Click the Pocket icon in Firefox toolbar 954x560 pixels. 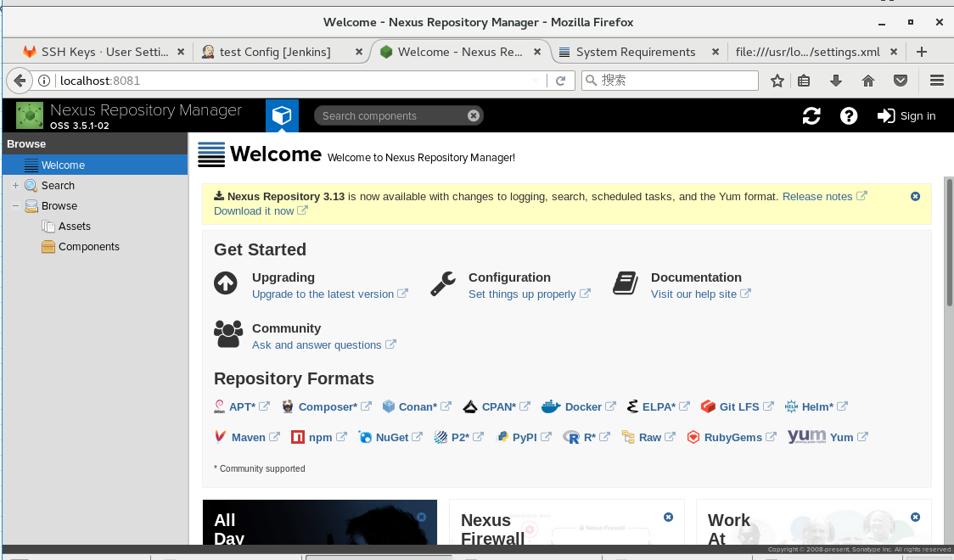(901, 81)
